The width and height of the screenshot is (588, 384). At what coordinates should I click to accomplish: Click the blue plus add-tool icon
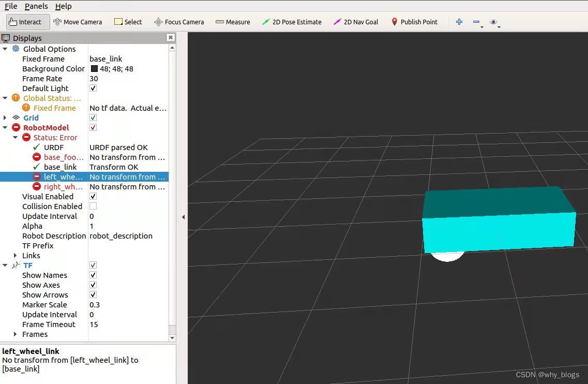(459, 22)
